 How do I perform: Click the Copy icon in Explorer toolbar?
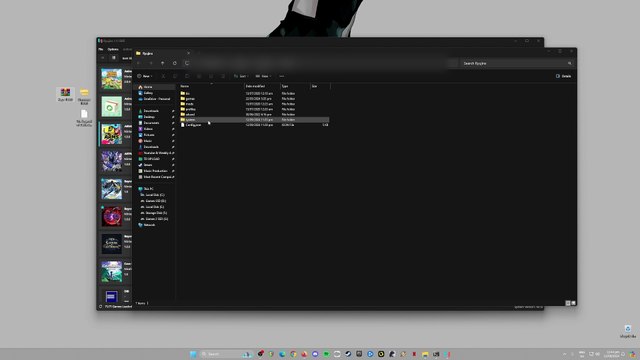pos(175,76)
